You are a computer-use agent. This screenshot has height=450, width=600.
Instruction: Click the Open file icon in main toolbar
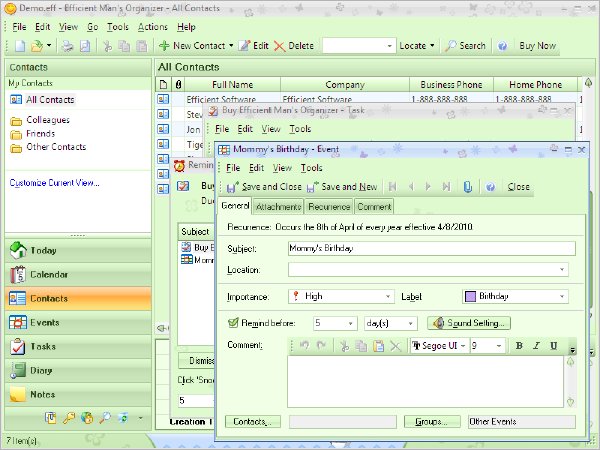(x=37, y=46)
